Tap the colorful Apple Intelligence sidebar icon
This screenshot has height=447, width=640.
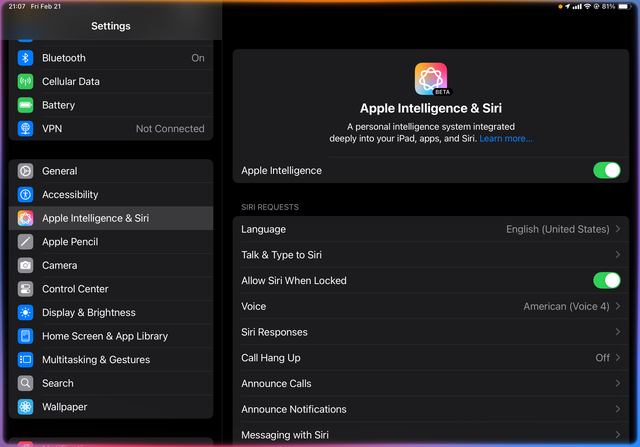(25, 218)
